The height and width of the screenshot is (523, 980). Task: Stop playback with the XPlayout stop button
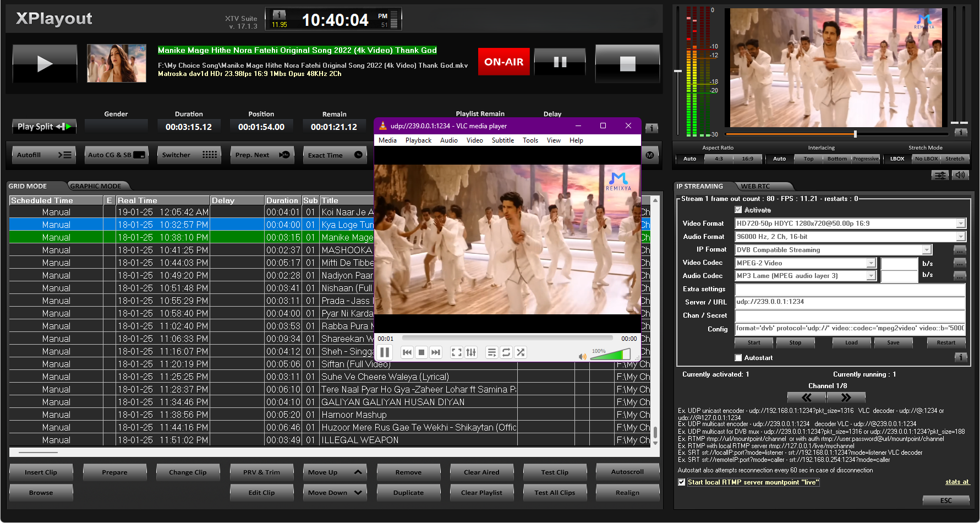(627, 63)
